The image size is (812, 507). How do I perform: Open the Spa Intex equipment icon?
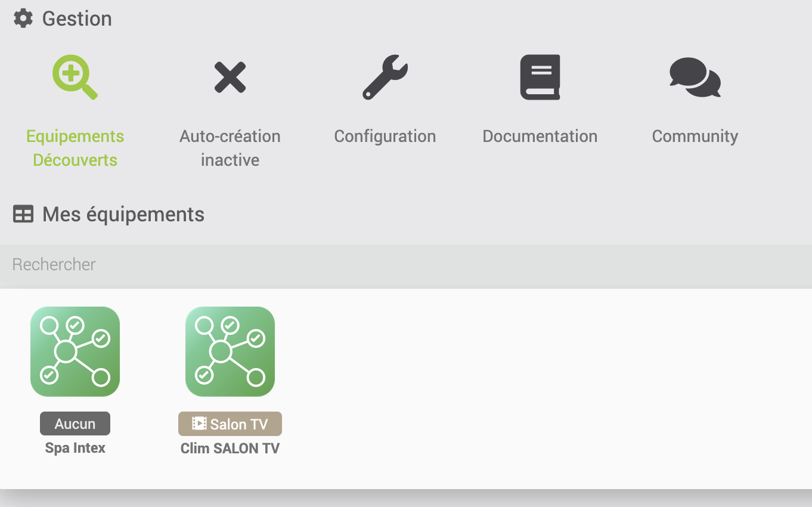75,351
